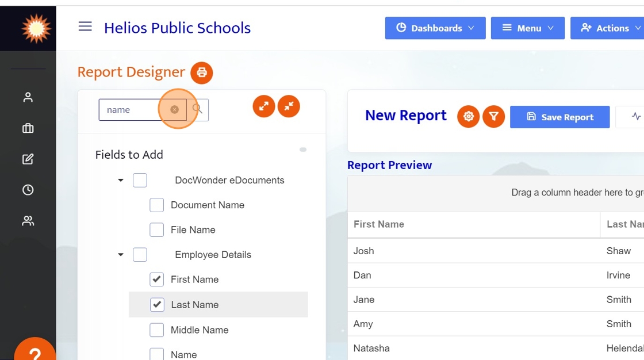The image size is (644, 360).
Task: Open the hamburger navigation menu
Action: [x=85, y=26]
